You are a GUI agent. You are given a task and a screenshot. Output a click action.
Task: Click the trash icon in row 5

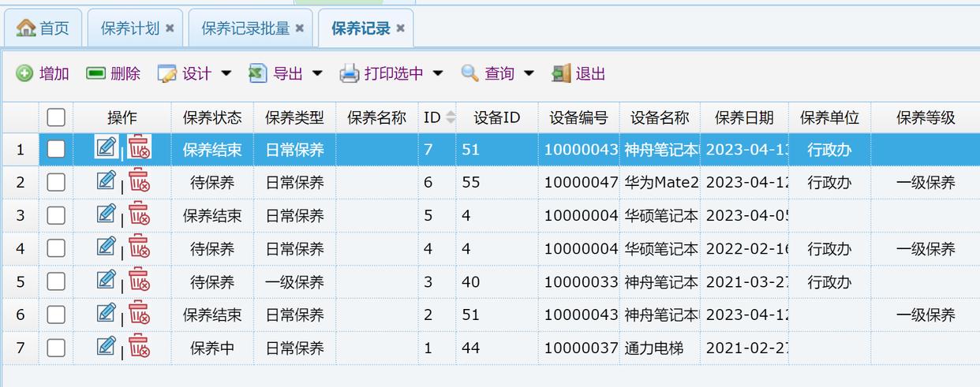[140, 280]
